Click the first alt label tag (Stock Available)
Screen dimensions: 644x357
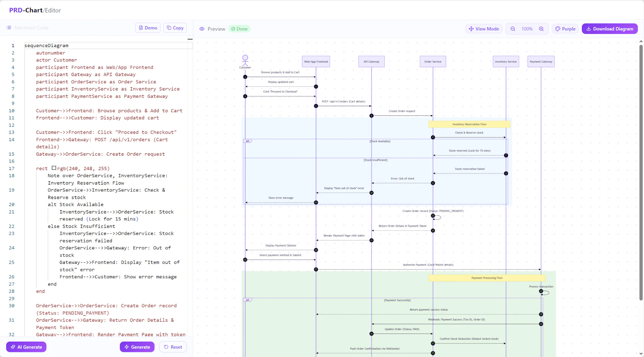(248, 141)
